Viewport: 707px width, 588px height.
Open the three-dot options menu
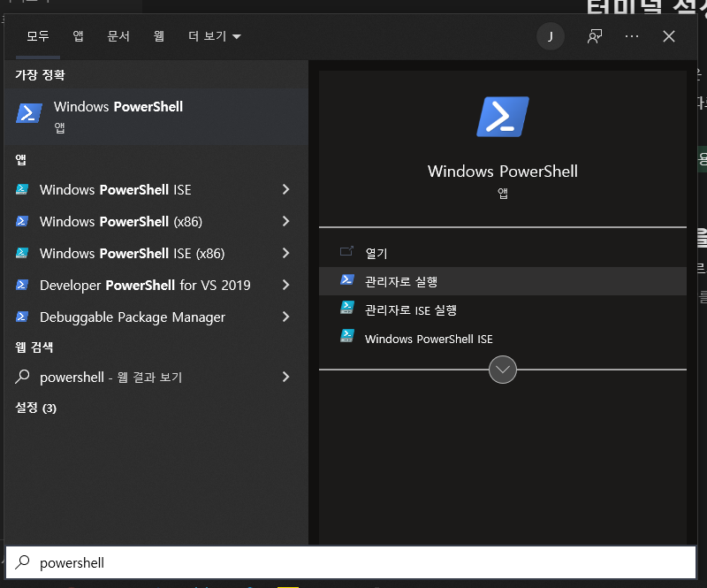click(632, 36)
